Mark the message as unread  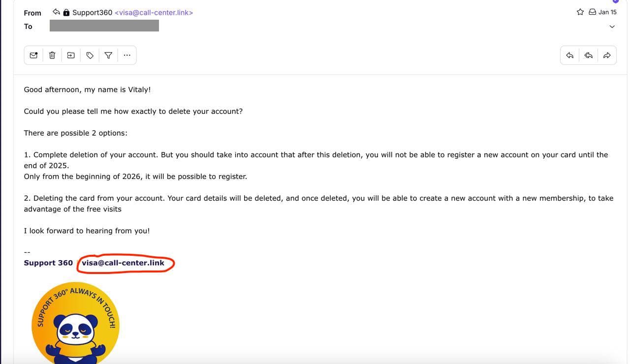(33, 55)
